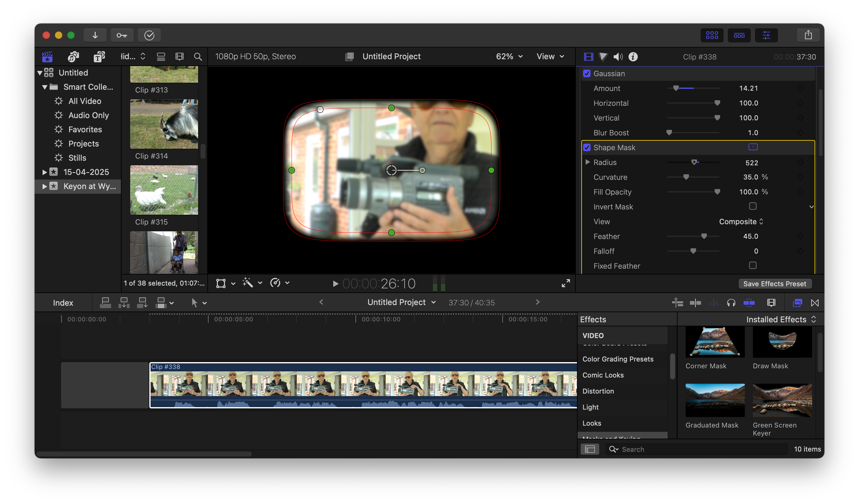This screenshot has width=859, height=504.
Task: Expand the Radius parameter disclosure triangle
Action: point(587,162)
